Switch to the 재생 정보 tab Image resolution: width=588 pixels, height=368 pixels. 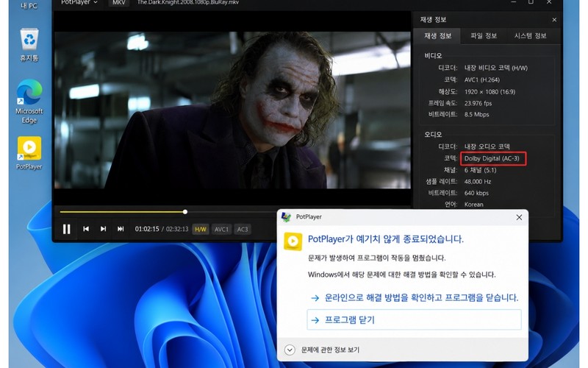(x=437, y=36)
